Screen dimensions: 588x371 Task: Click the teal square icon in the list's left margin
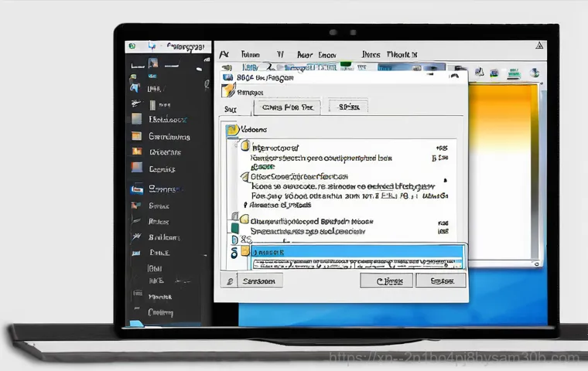click(234, 228)
